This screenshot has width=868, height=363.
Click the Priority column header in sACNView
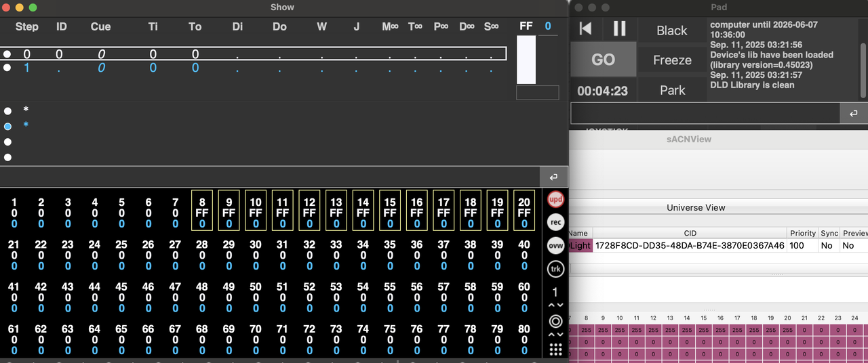click(802, 233)
